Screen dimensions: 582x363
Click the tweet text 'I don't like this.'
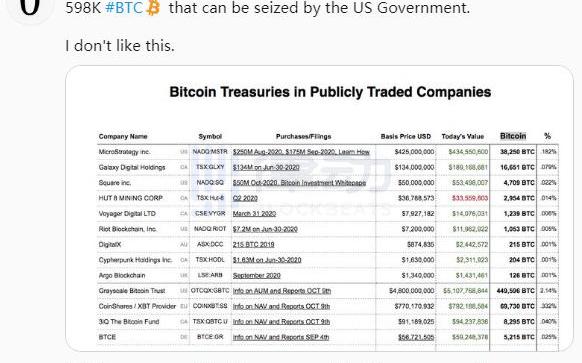[x=120, y=46]
